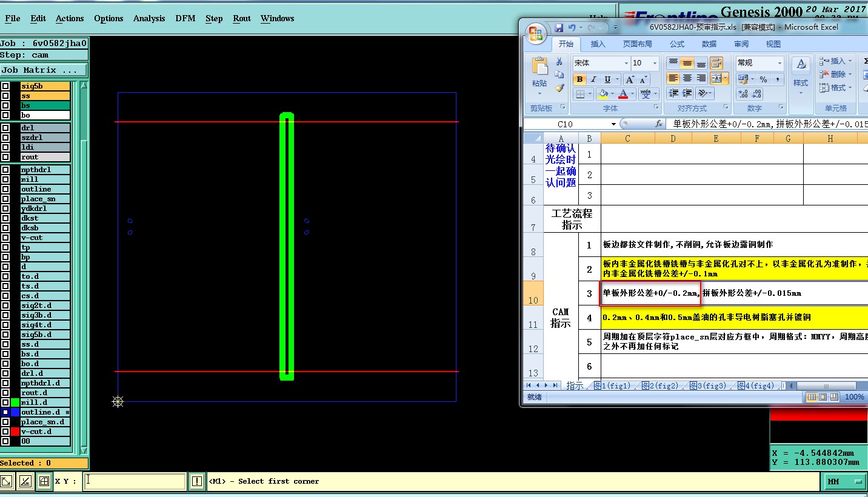Click the Italic formatting icon
Viewport: 868px width, 497px height.
(x=593, y=79)
